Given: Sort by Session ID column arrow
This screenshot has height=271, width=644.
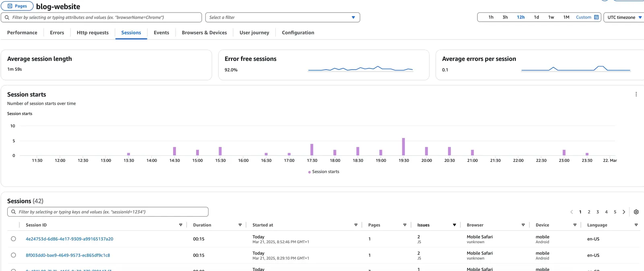Looking at the screenshot, I should (x=181, y=225).
